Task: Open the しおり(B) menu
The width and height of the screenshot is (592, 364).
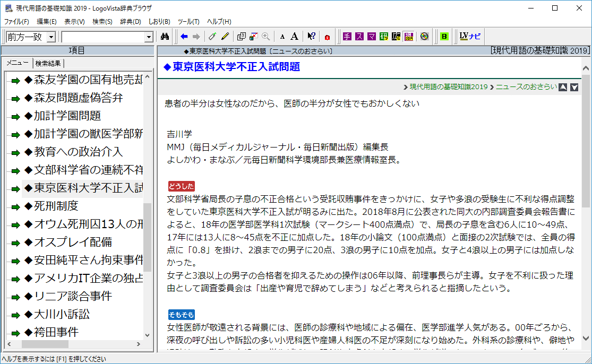Action: tap(159, 22)
